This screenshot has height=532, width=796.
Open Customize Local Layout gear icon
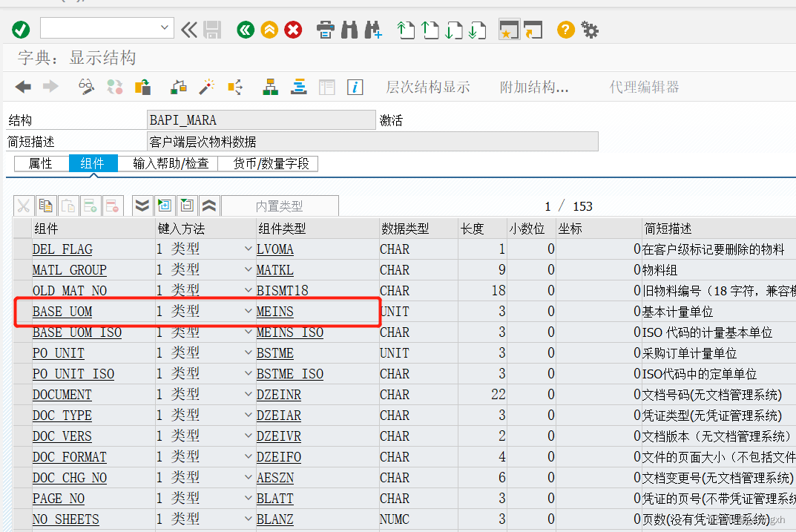pyautogui.click(x=590, y=30)
